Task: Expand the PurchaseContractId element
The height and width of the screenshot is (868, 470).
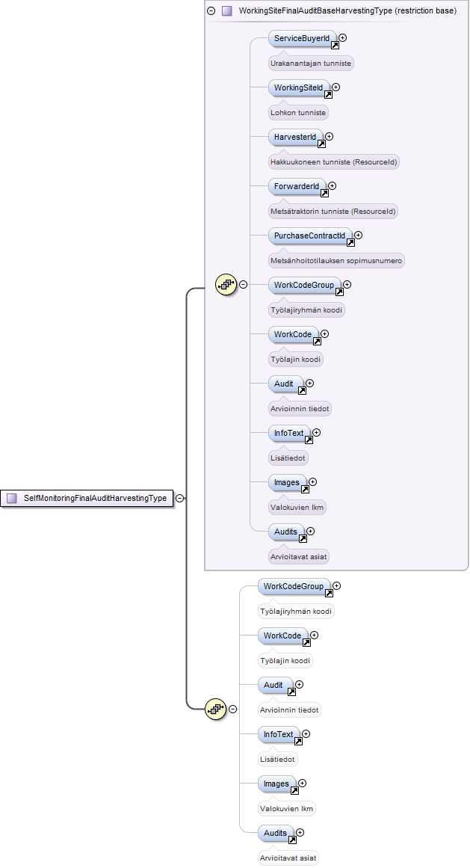Action: coord(359,236)
